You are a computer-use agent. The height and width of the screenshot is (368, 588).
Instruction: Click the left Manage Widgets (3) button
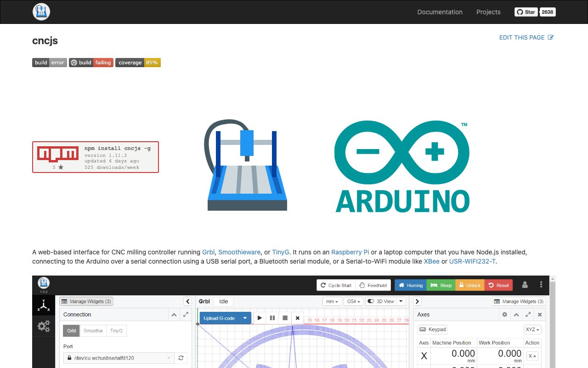(x=86, y=301)
